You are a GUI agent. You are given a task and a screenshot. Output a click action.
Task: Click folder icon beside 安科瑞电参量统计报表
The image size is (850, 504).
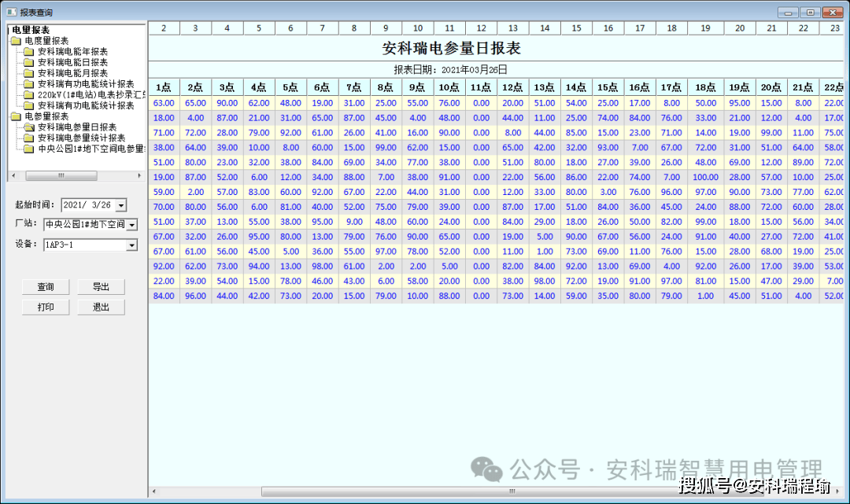pos(29,138)
